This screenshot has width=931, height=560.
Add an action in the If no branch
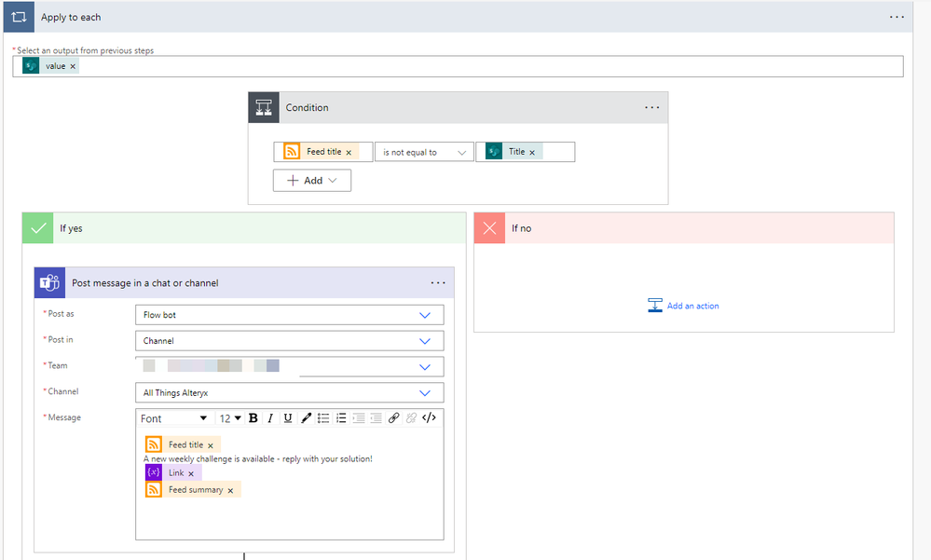(x=683, y=306)
